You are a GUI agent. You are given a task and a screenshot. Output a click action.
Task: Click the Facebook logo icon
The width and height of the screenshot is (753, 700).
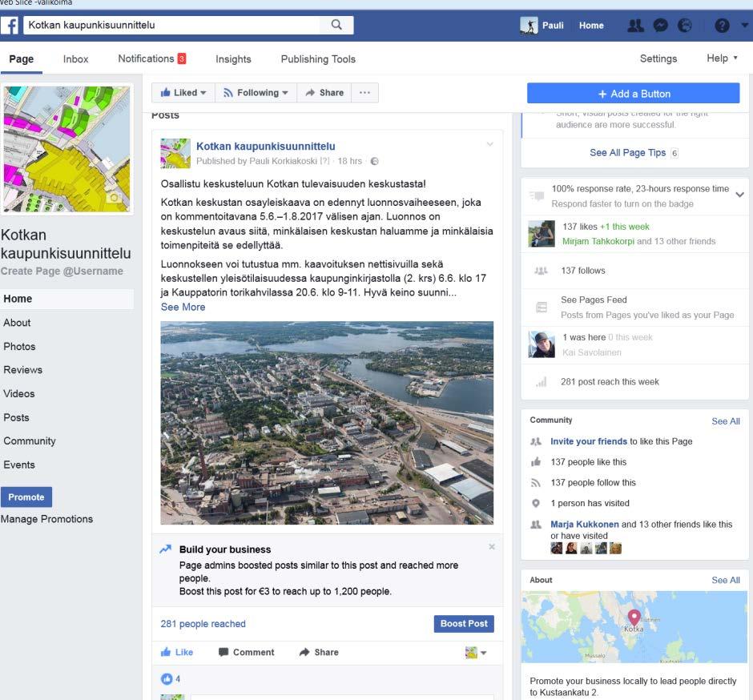point(10,26)
